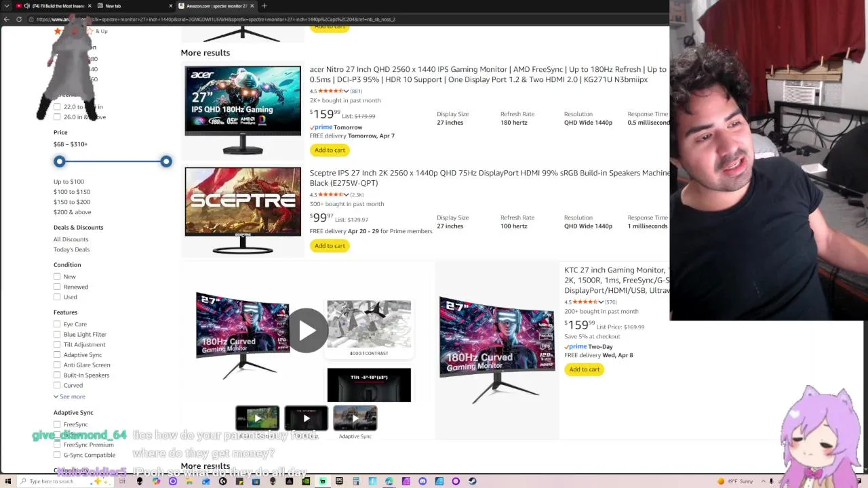Open All Discounts deals filter
This screenshot has width=868, height=488.
tap(71, 239)
